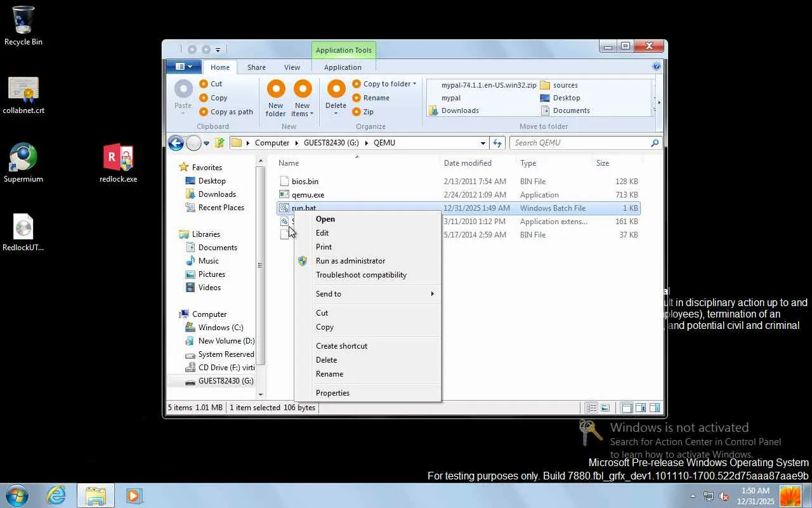Click the Rename icon in Organize group
Viewport: 812px width, 508px height.
pos(357,98)
